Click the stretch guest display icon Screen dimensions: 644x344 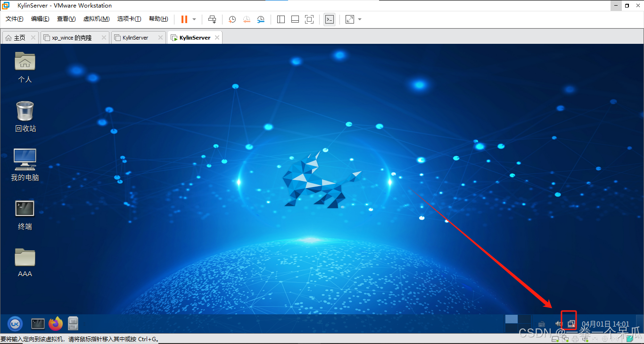coord(350,19)
